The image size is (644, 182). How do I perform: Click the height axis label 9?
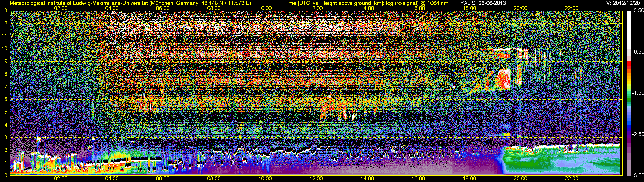[x=6, y=62]
